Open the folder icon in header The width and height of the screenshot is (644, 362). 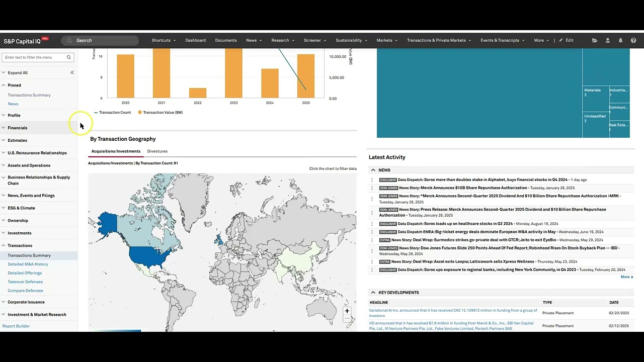(595, 40)
